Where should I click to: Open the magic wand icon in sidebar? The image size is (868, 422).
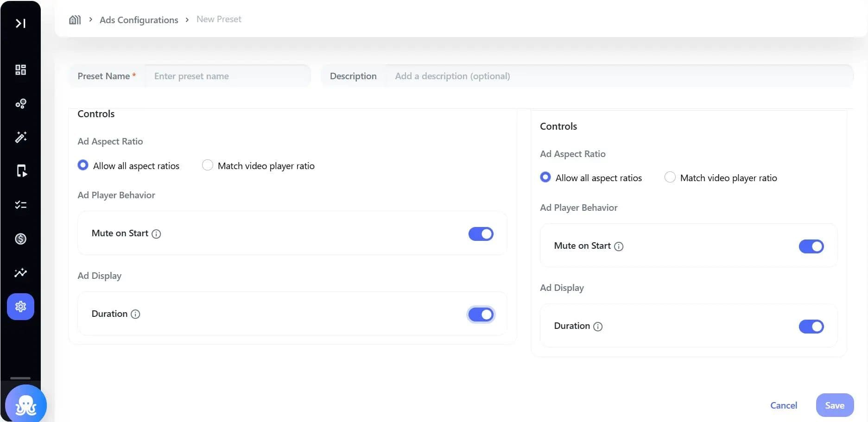tap(20, 137)
